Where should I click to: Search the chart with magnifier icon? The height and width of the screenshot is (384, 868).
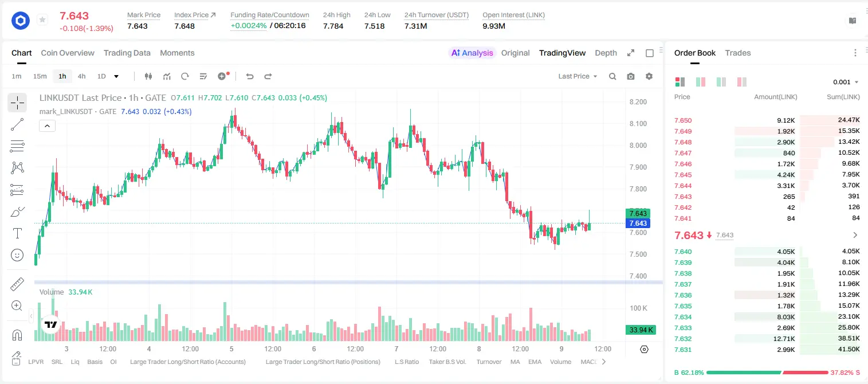[x=612, y=76]
